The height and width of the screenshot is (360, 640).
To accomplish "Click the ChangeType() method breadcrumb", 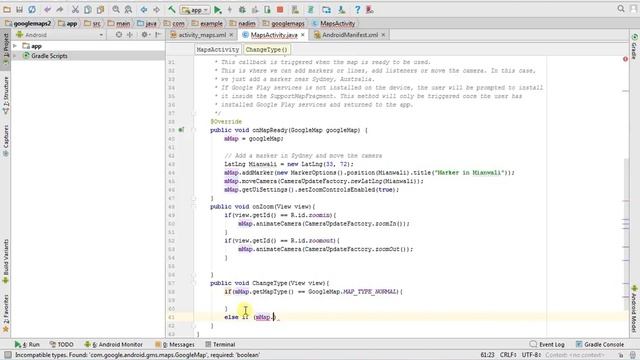I will point(267,49).
